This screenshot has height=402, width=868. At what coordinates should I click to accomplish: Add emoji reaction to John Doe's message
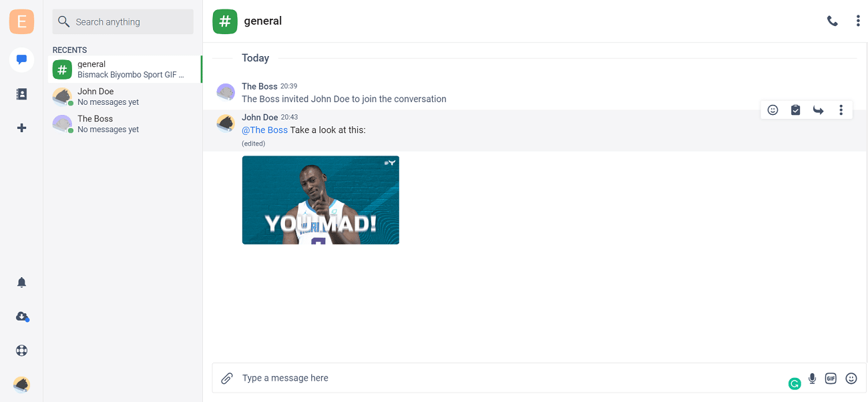tap(773, 110)
